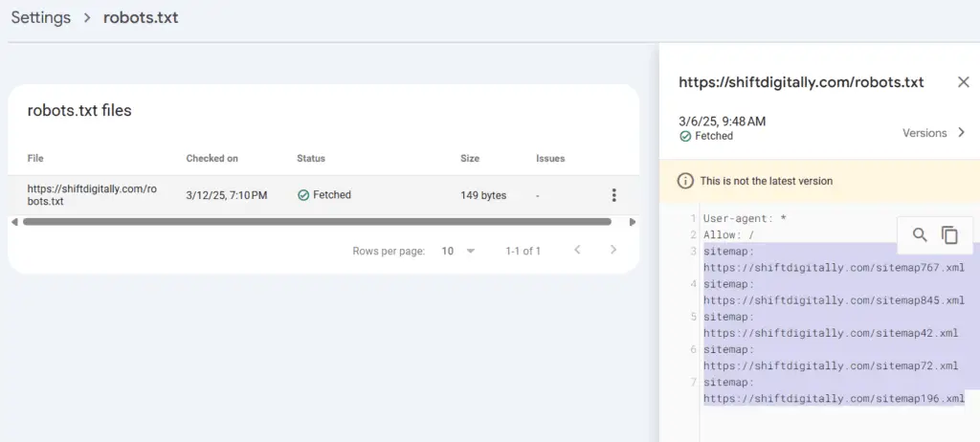Click the Issues column header
Image resolution: width=980 pixels, height=442 pixels.
coord(550,158)
